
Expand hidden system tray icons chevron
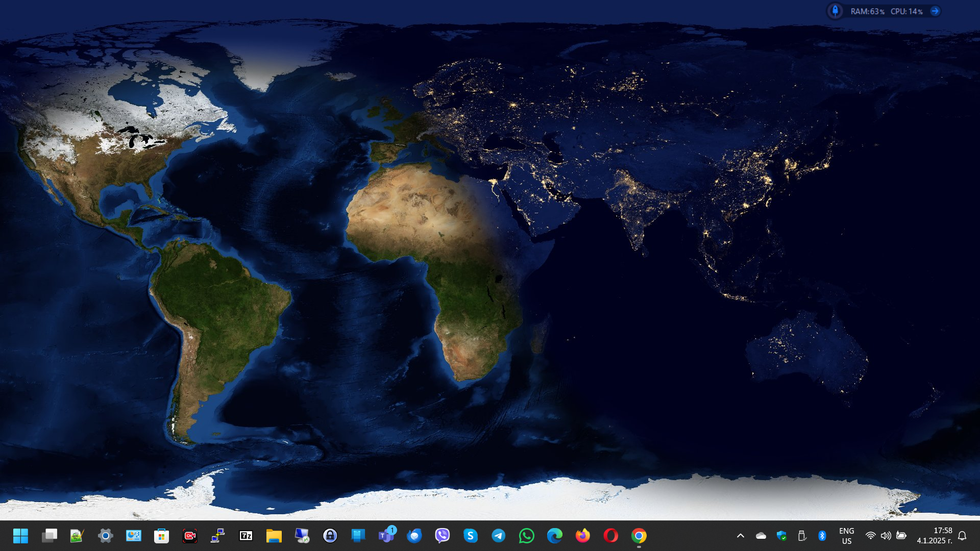(741, 536)
